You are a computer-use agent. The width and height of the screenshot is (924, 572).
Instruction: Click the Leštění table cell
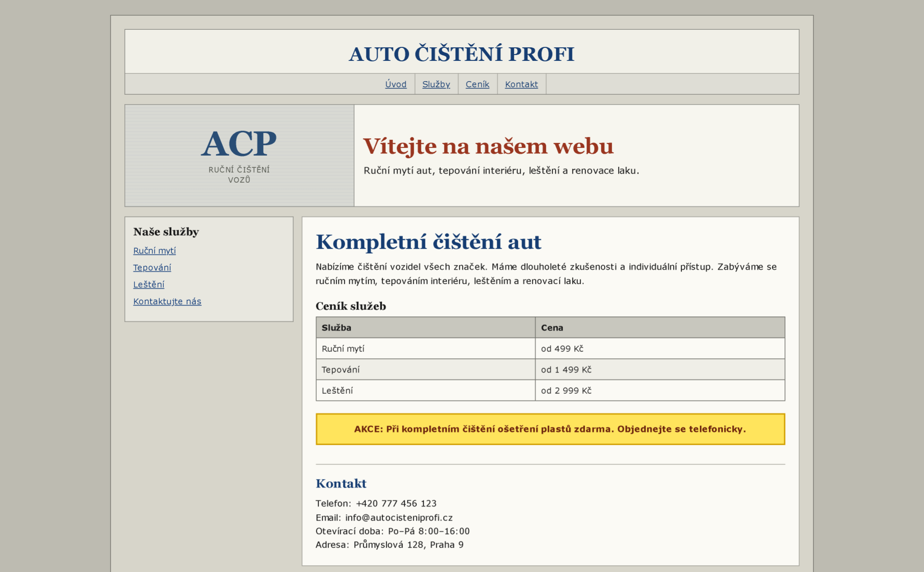(x=425, y=391)
